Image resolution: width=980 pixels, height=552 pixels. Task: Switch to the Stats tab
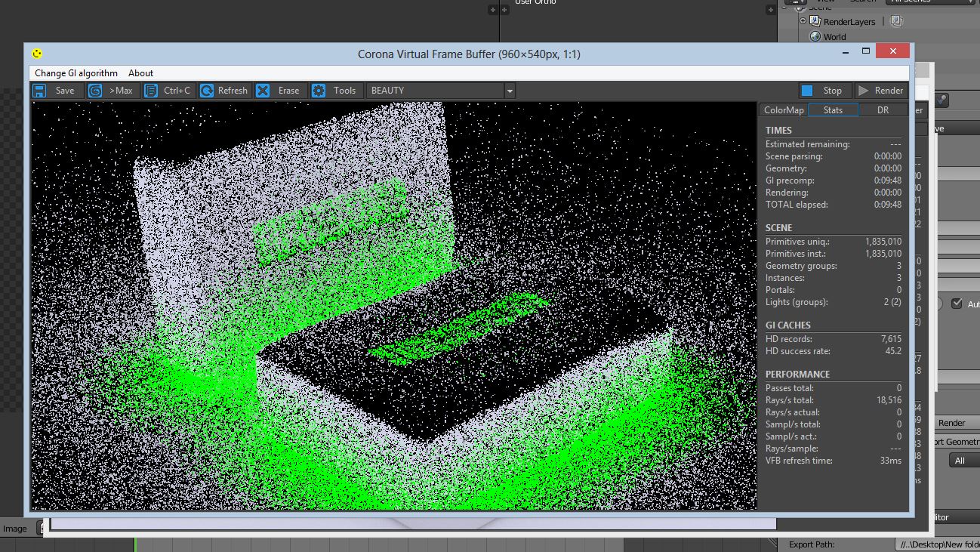[833, 110]
